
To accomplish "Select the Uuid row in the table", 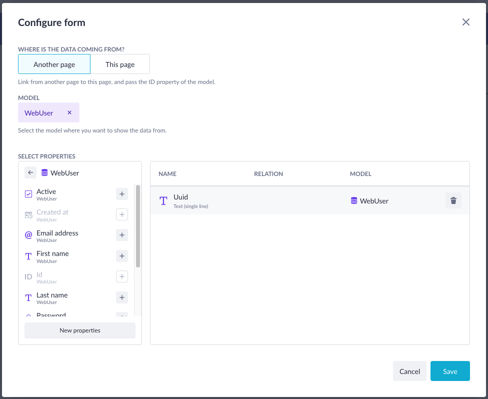I will click(310, 200).
